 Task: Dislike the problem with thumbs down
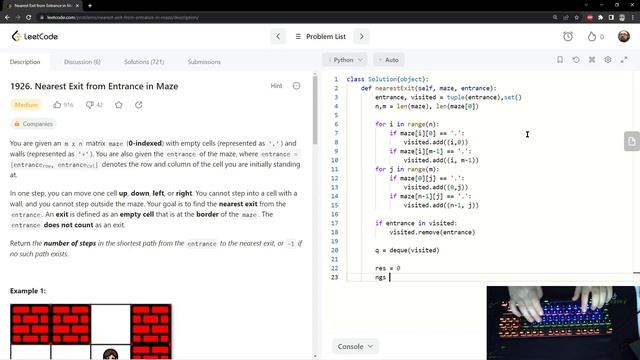90,105
